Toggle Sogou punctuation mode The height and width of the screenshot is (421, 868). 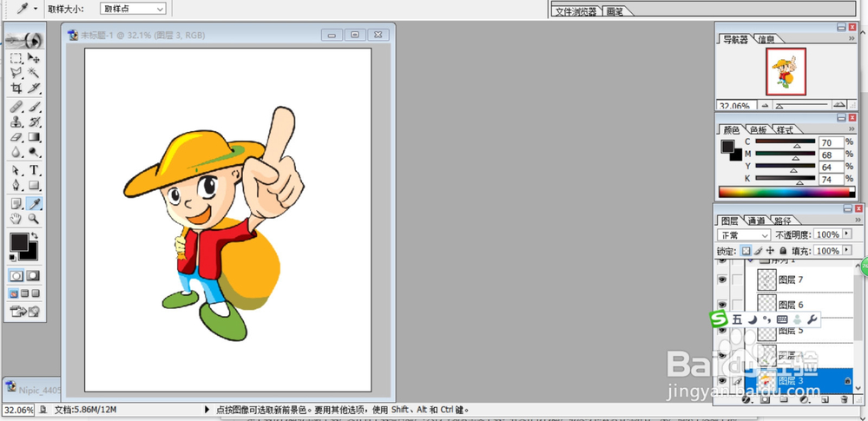(x=766, y=319)
